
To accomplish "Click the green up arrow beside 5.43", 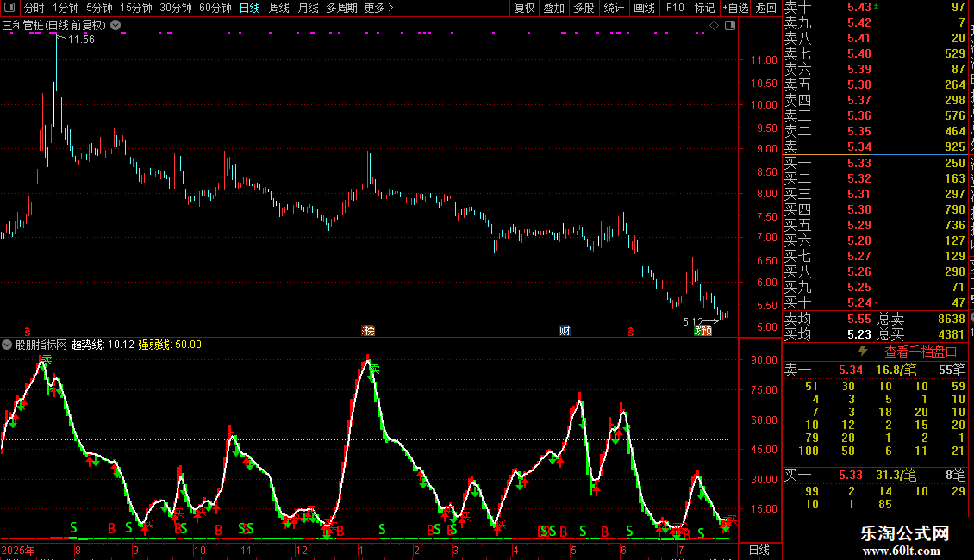I will 876,6.
